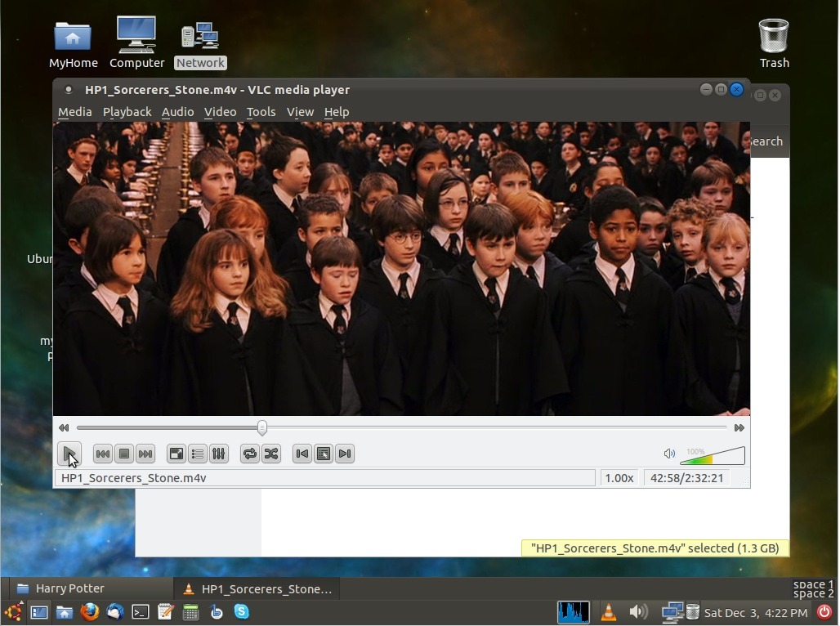840x626 pixels.
Task: Open the clock showing Sat Dec 3, 4:22 PM
Action: (756, 613)
